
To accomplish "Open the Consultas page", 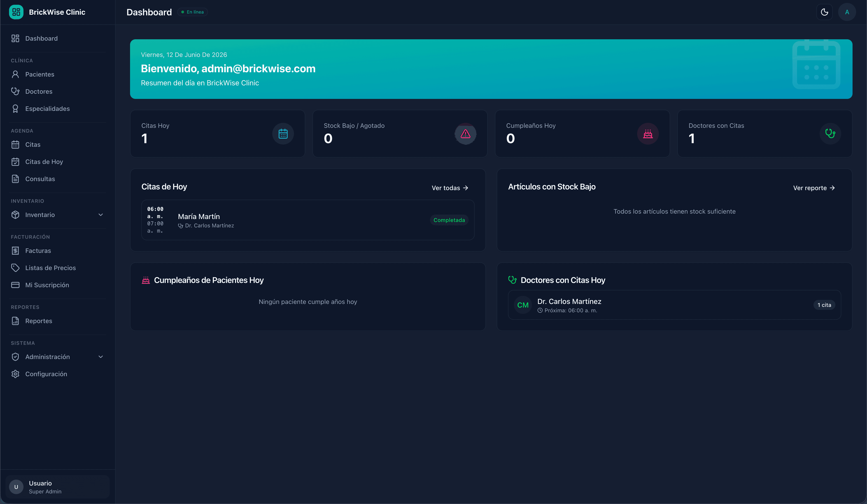I will 57,179.
